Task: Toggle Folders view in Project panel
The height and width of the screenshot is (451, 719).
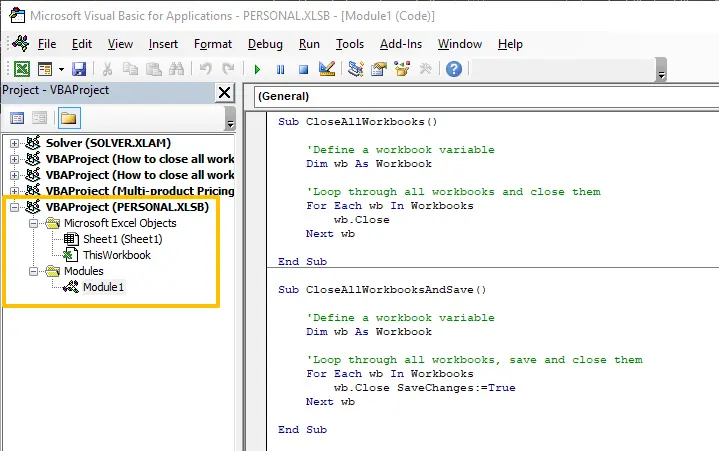Action: 69,118
